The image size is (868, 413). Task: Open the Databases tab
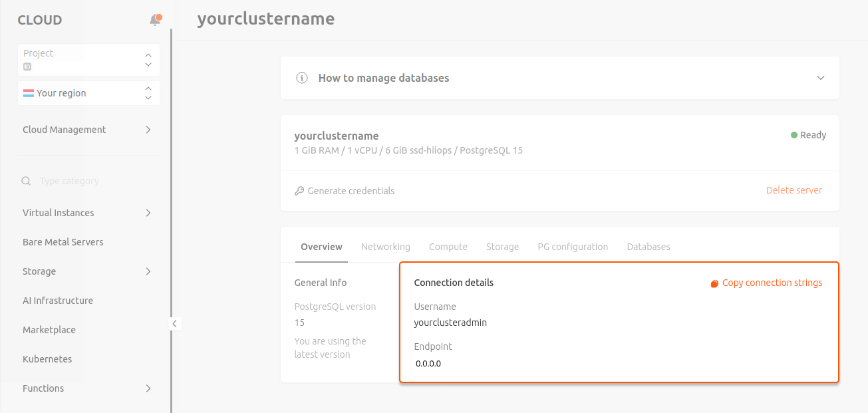click(x=648, y=246)
